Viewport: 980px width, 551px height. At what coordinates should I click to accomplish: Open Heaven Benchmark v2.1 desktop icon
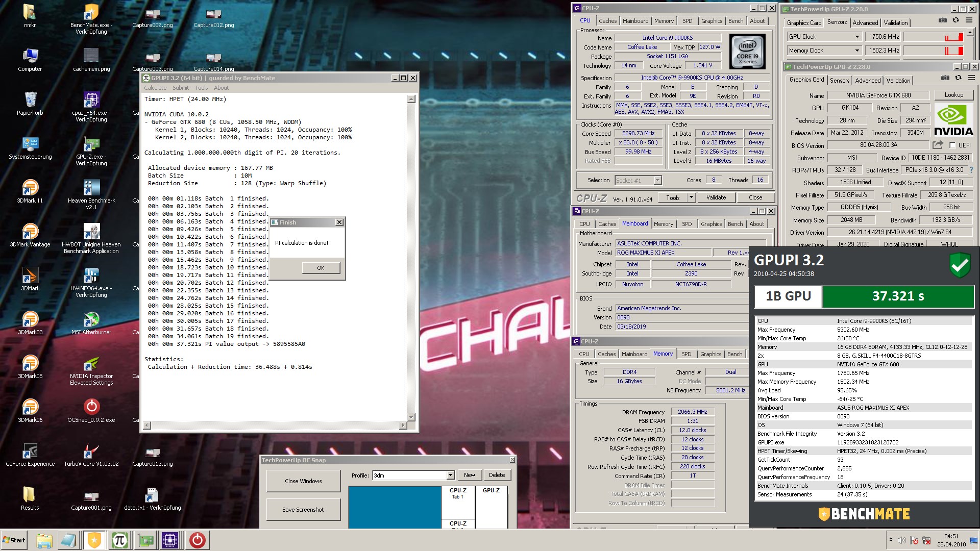click(x=91, y=194)
